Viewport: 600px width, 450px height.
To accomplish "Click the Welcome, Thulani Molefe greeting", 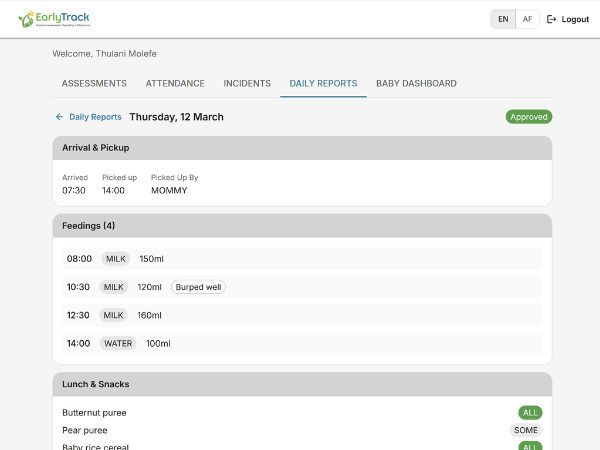I will pos(104,54).
